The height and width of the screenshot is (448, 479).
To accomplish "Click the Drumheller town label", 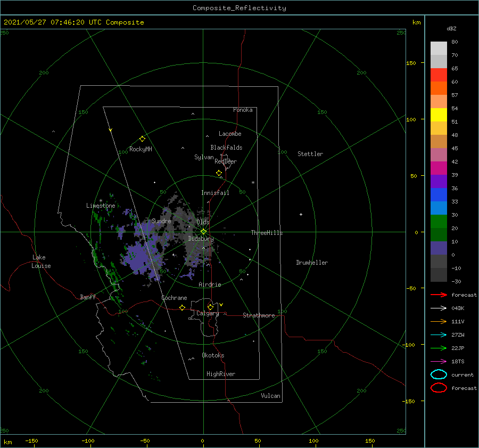I will [x=312, y=263].
